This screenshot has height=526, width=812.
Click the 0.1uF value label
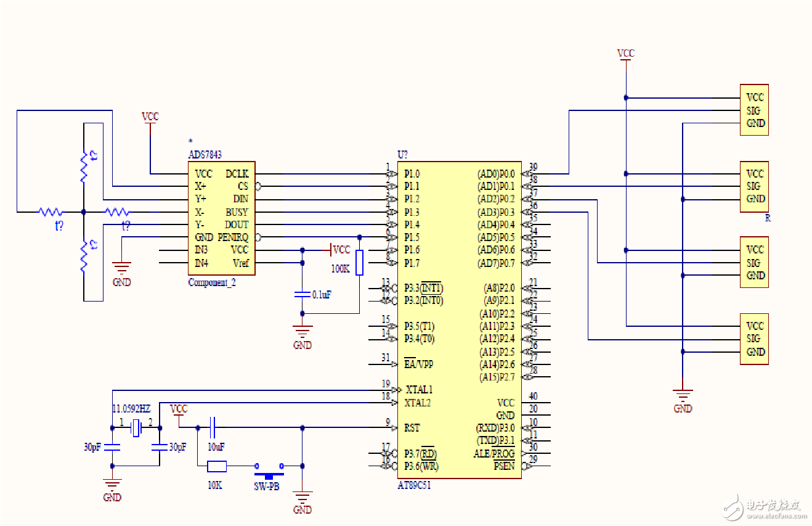pos(322,295)
